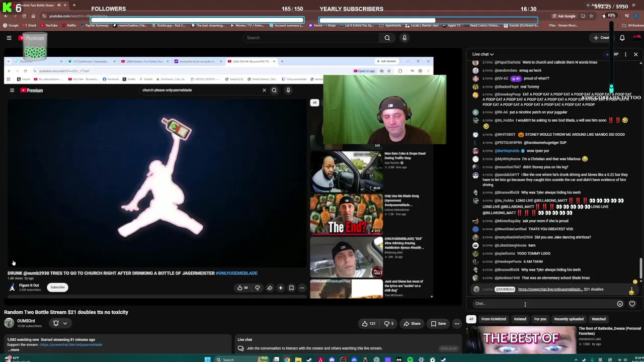The height and width of the screenshot is (362, 644).
Task: Open live chat three-dot options menu
Action: pos(625,54)
